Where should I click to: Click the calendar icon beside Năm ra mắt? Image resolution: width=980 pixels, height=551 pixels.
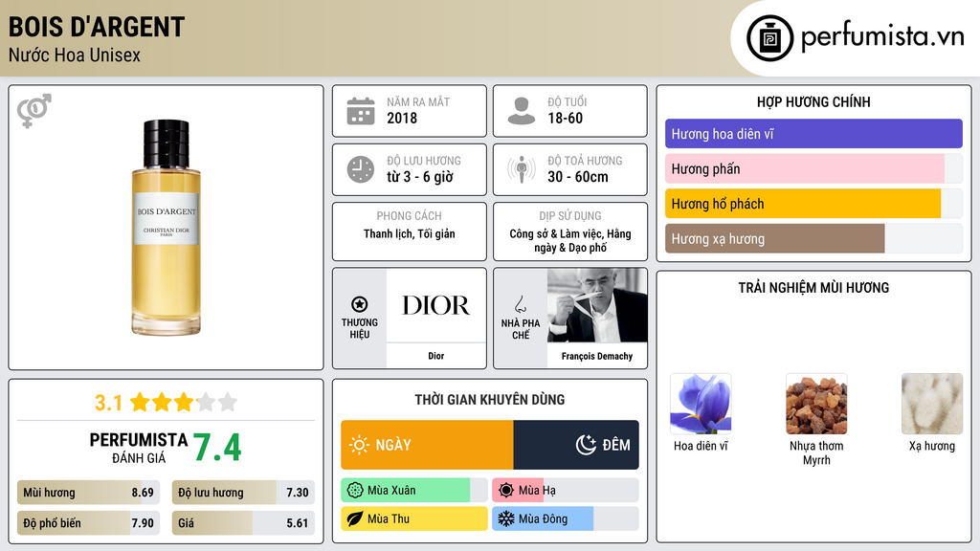click(361, 111)
